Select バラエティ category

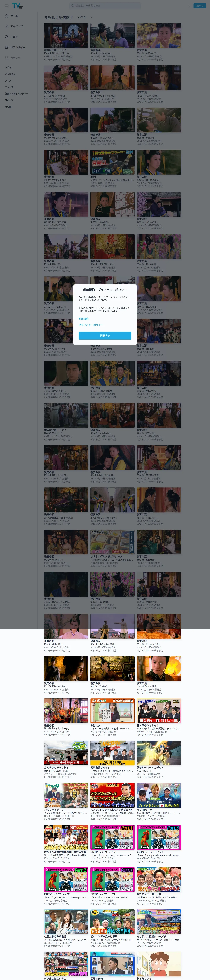tap(10, 74)
